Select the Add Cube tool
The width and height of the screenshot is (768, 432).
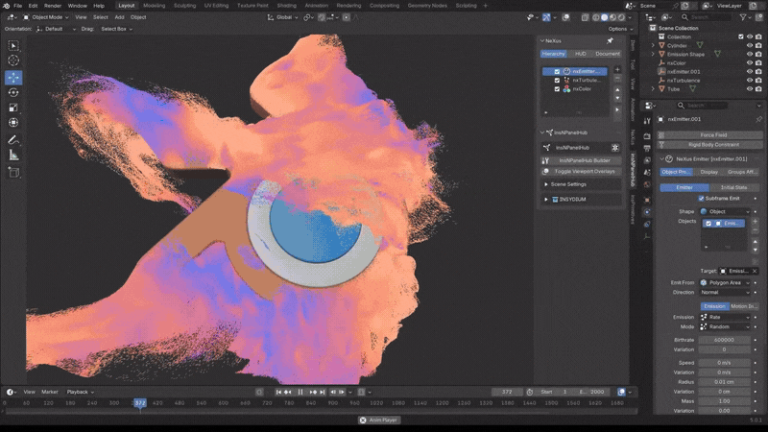[x=13, y=172]
